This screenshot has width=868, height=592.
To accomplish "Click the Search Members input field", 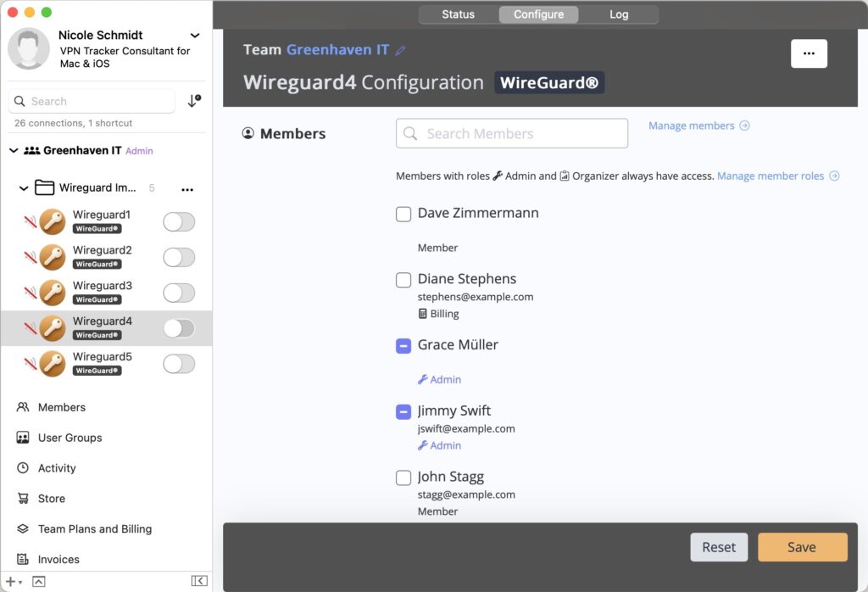I will click(512, 133).
